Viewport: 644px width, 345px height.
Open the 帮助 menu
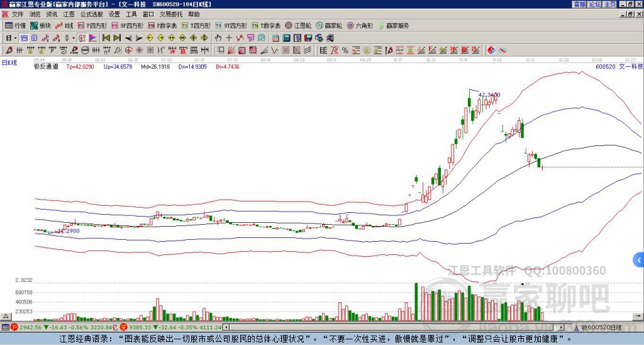[x=194, y=14]
